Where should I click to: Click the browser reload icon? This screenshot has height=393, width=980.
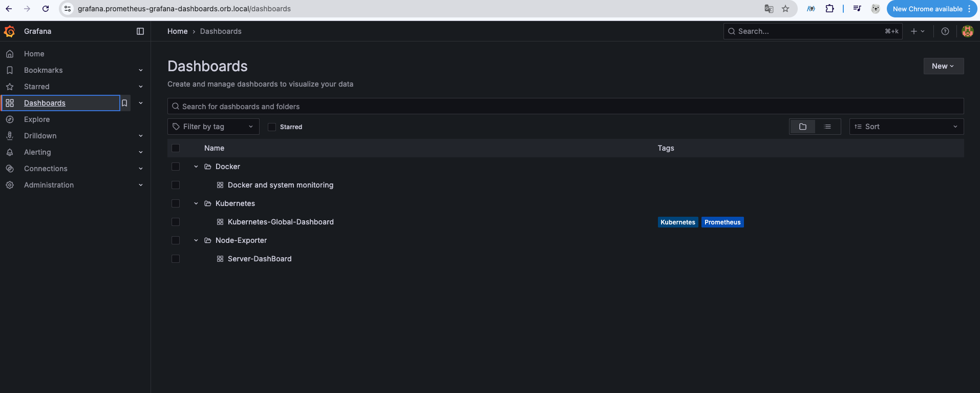pos(46,9)
